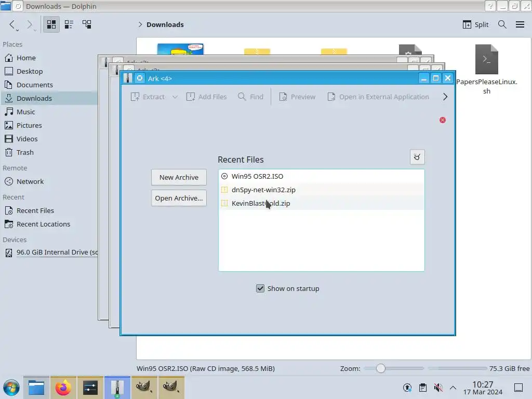Screen dimensions: 532x399
Task: Expand location breadcrumb arrow before Downloads
Action: [140, 25]
